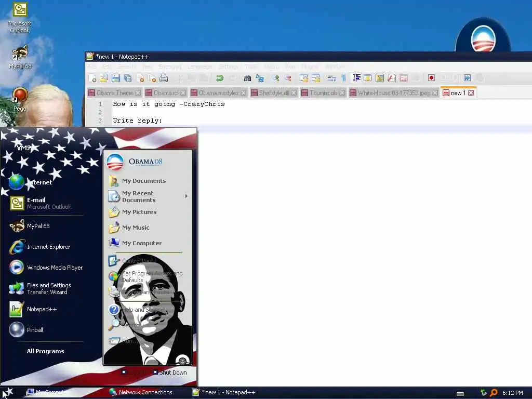Screen dimensions: 532x399
Task: Open Find with the binoculars icon
Action: pyautogui.click(x=248, y=78)
